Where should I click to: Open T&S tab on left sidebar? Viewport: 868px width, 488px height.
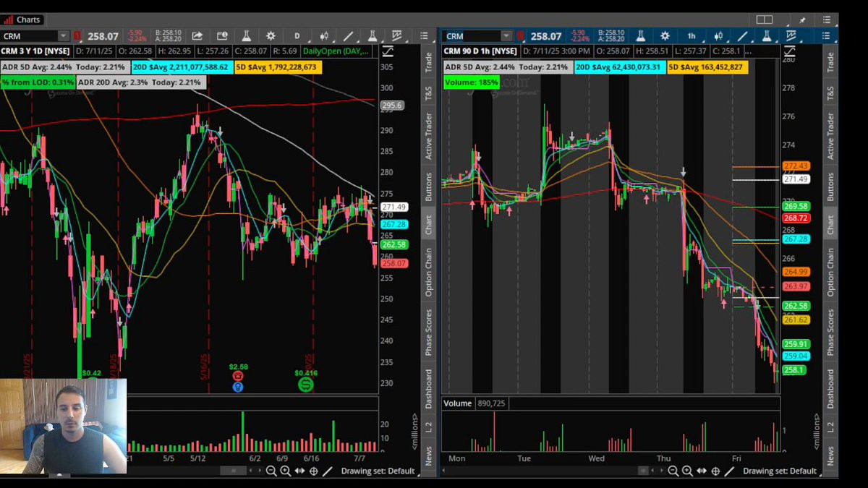coord(428,93)
